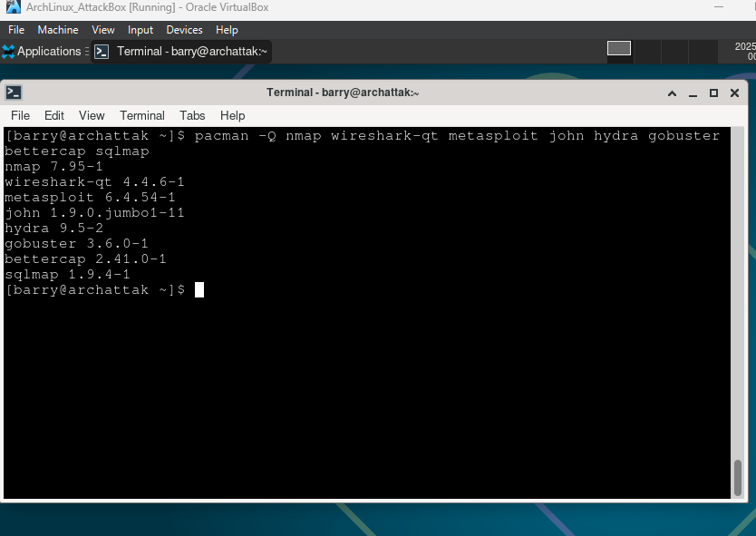Open the Xfce Applications menu
The height and width of the screenshot is (536, 756).
coord(42,51)
